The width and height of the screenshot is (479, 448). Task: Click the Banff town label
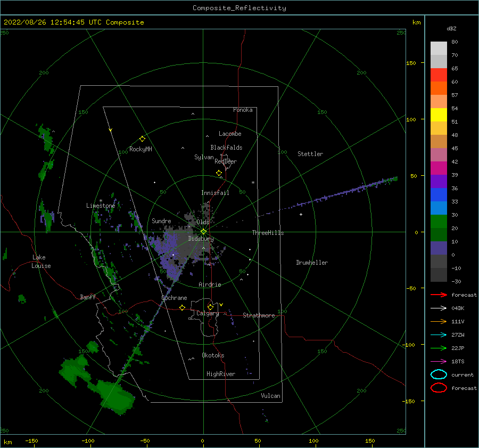(x=88, y=297)
